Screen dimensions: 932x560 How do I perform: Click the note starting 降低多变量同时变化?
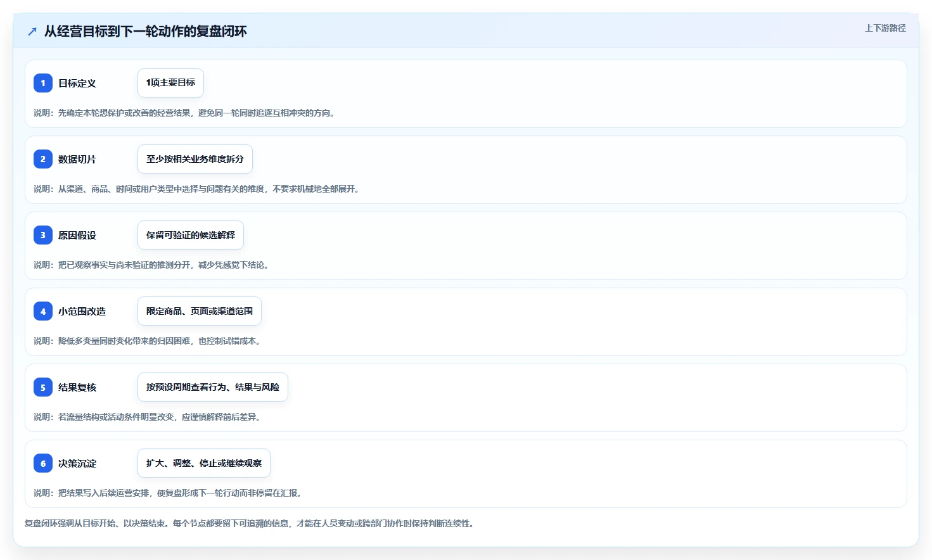pyautogui.click(x=148, y=341)
